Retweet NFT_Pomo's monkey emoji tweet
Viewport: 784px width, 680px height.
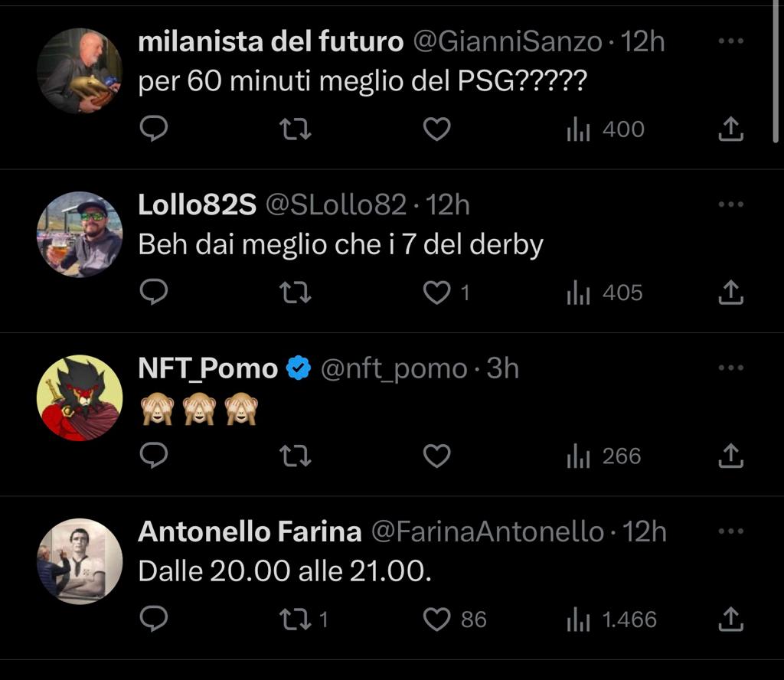tap(296, 456)
